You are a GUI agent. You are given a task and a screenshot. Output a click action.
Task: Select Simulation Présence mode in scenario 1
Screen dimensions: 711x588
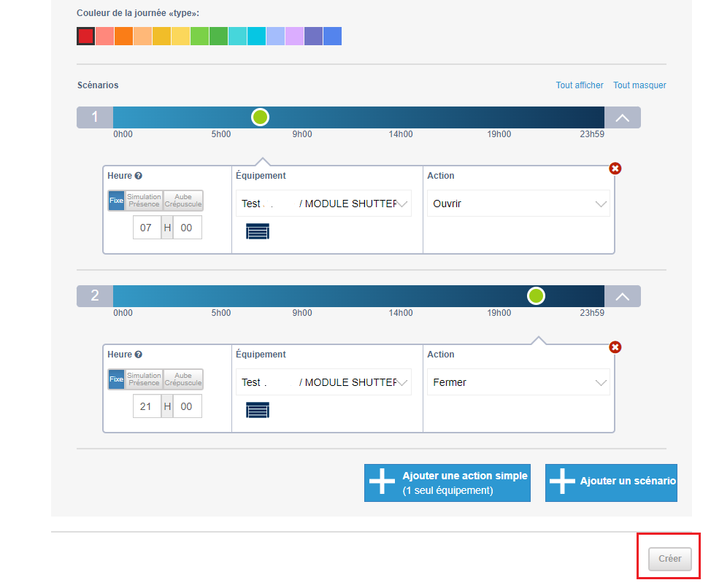click(x=144, y=200)
